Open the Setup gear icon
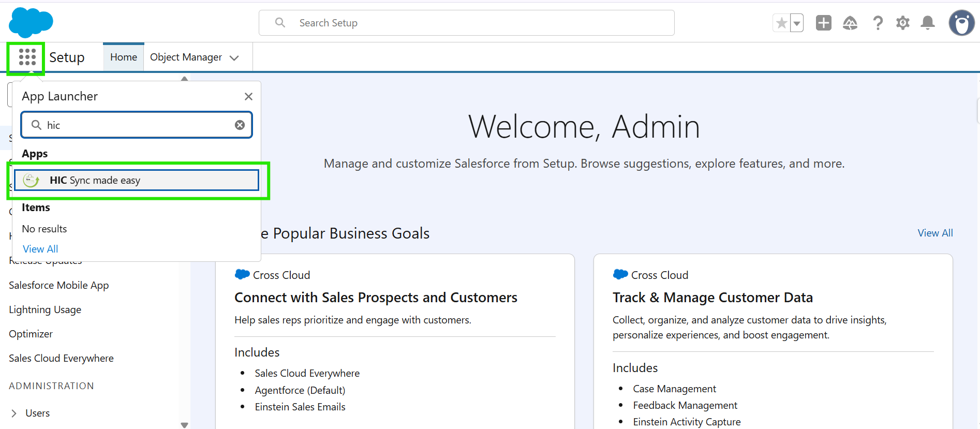The height and width of the screenshot is (429, 980). (903, 23)
